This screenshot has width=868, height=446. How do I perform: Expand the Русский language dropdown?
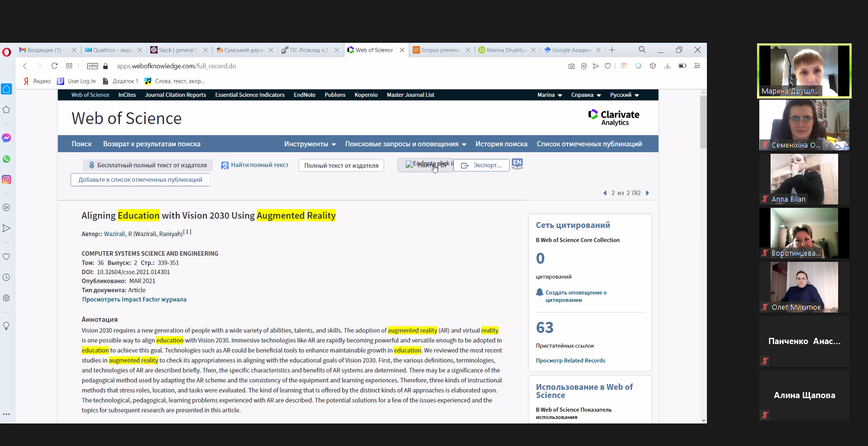pyautogui.click(x=625, y=95)
